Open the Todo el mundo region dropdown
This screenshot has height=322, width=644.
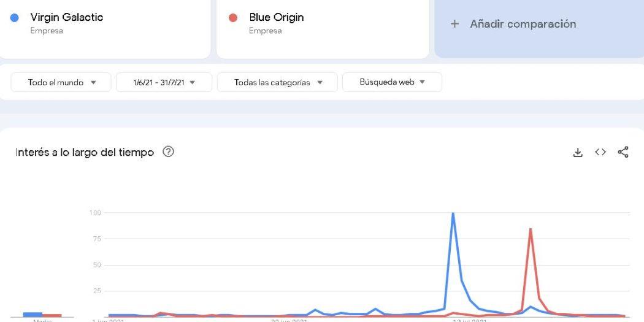point(61,82)
